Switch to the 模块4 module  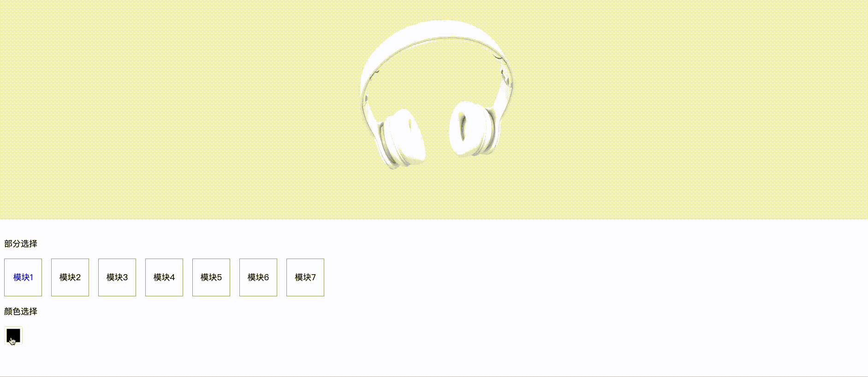[x=164, y=277]
